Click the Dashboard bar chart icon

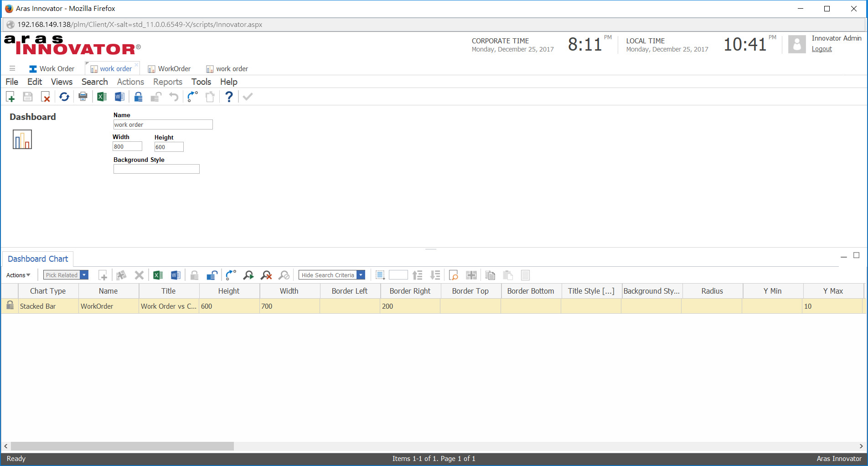tap(22, 140)
